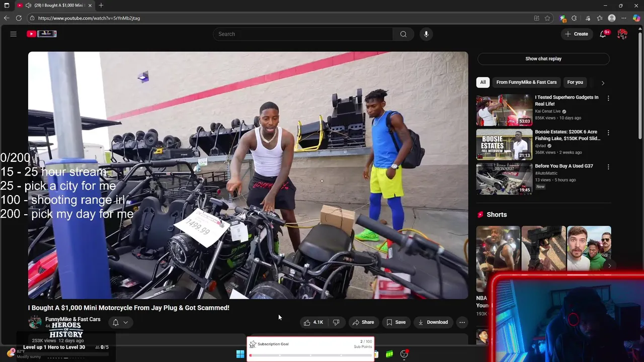644x362 pixels.
Task: Open the green app icon on taskbar
Action: pos(389,354)
